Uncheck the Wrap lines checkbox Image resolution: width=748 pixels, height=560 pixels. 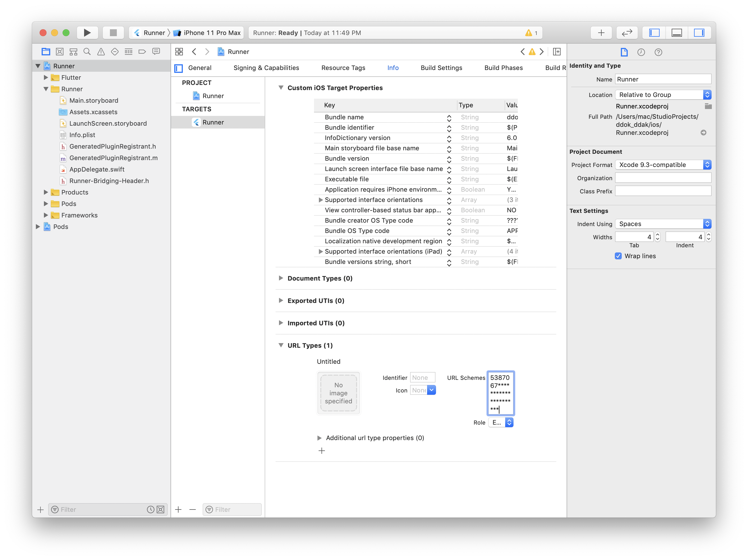coord(618,256)
